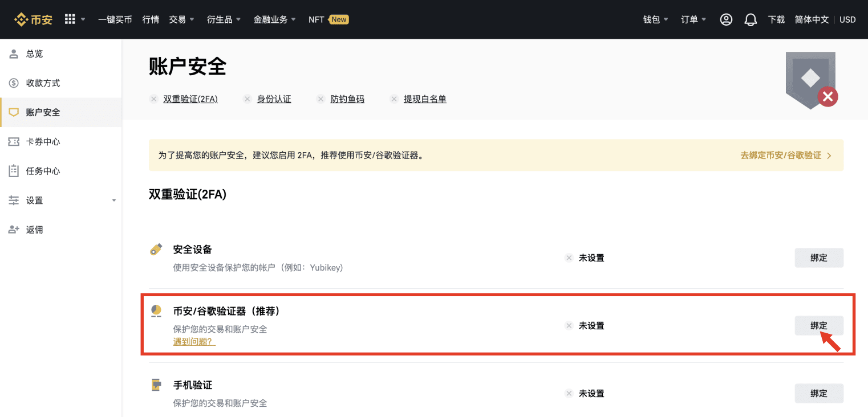The width and height of the screenshot is (868, 417).
Task: Click the phone verification icon
Action: pyautogui.click(x=156, y=385)
